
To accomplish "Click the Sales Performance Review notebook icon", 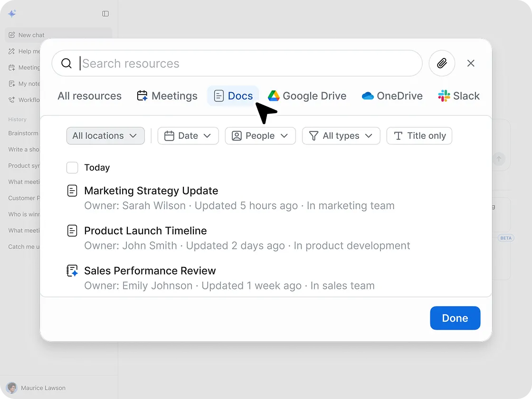I will click(72, 271).
